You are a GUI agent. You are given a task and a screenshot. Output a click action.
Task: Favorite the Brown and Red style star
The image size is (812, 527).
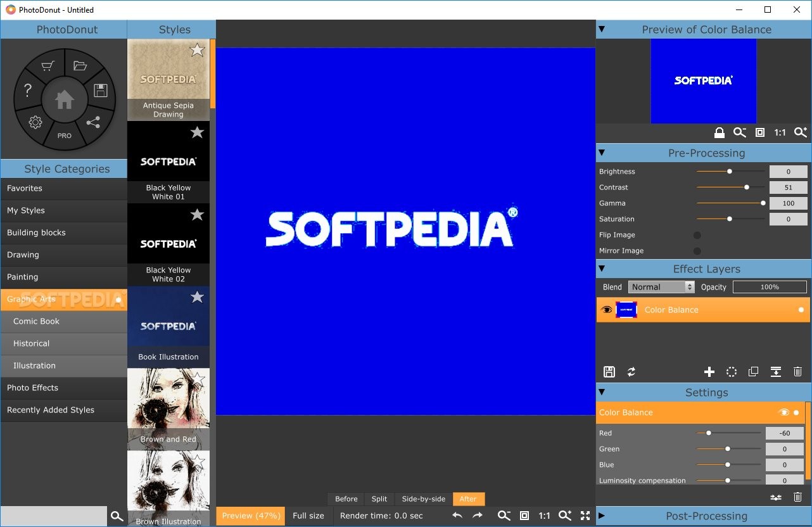point(198,379)
